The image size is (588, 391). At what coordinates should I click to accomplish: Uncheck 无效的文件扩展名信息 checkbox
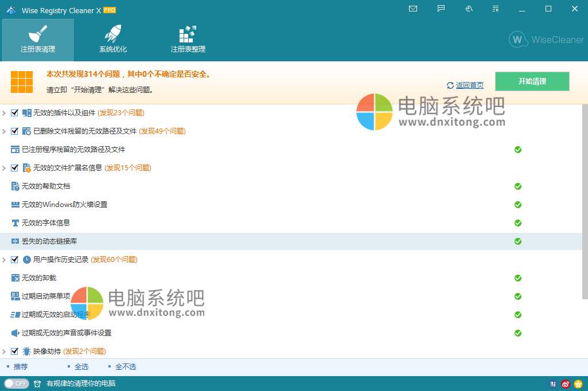coord(14,167)
